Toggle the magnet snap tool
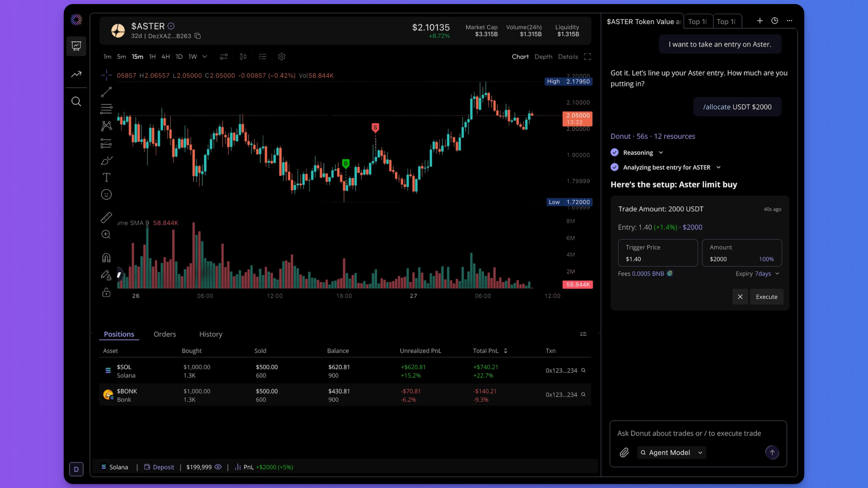Screen dimensions: 868x488 pyautogui.click(x=106, y=258)
